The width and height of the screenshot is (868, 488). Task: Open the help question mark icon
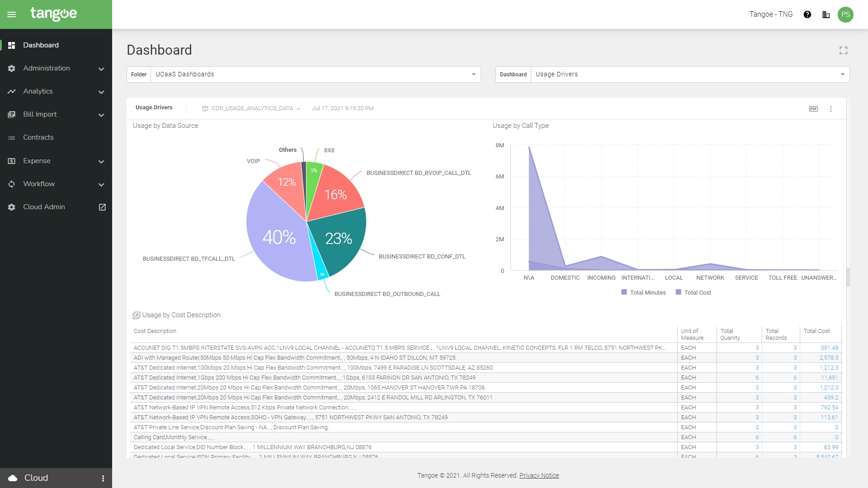807,14
